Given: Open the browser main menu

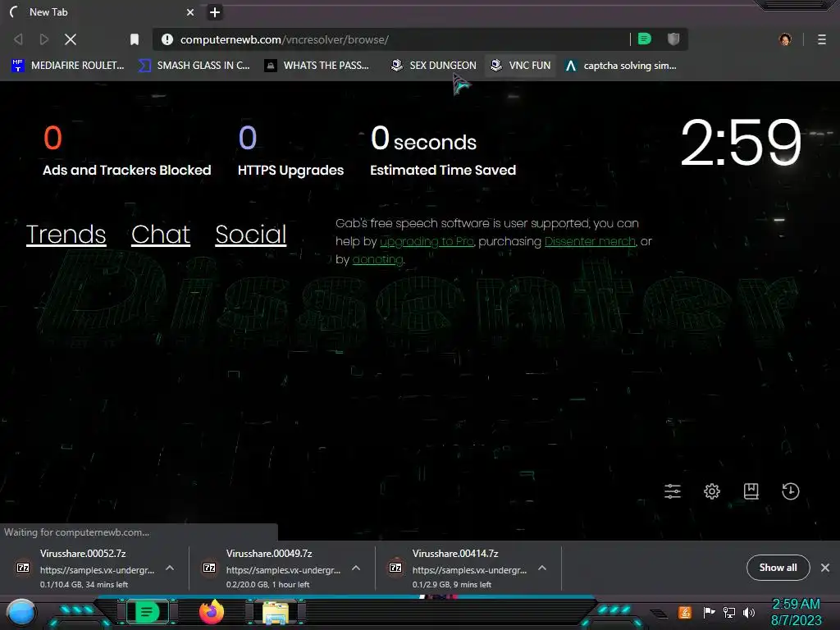Looking at the screenshot, I should point(822,39).
